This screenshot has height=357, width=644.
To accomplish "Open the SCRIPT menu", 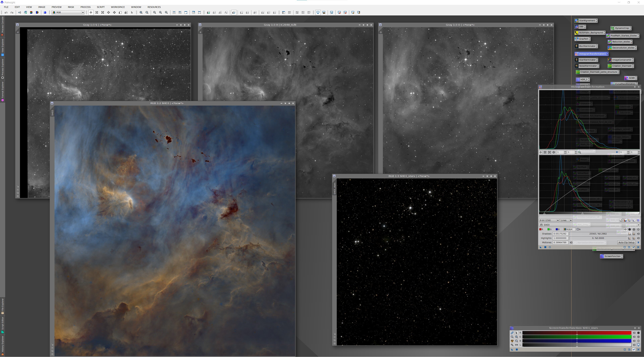I will click(100, 7).
